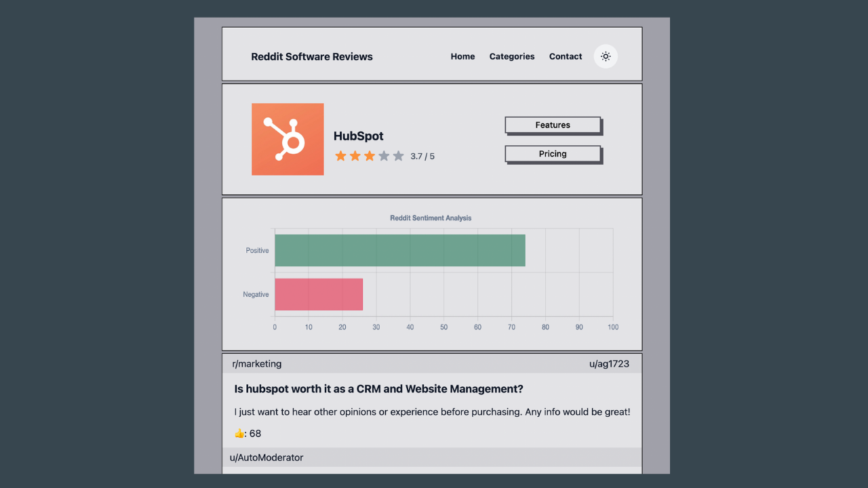Click the 3.7 / 5 rating text
The height and width of the screenshot is (488, 868).
[x=422, y=156]
